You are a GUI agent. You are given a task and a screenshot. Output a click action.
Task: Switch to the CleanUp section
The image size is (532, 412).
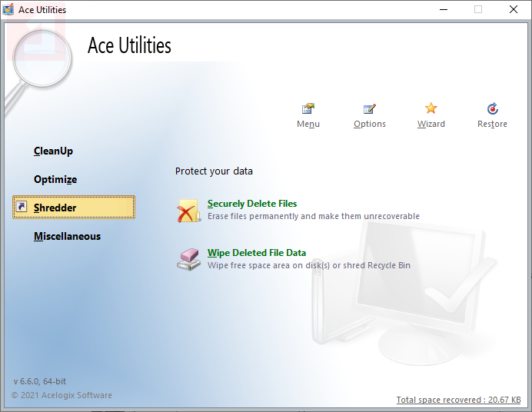pyautogui.click(x=53, y=151)
